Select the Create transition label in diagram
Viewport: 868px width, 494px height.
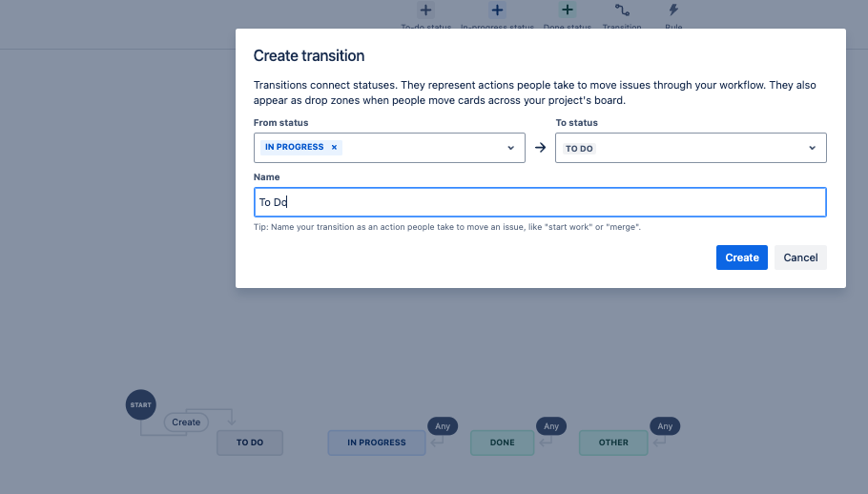point(186,422)
